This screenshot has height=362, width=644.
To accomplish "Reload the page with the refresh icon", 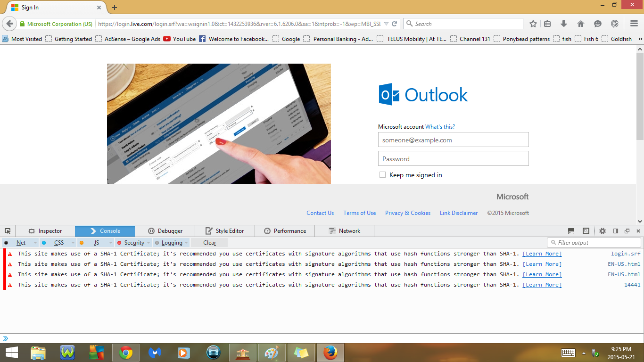I will [395, 24].
